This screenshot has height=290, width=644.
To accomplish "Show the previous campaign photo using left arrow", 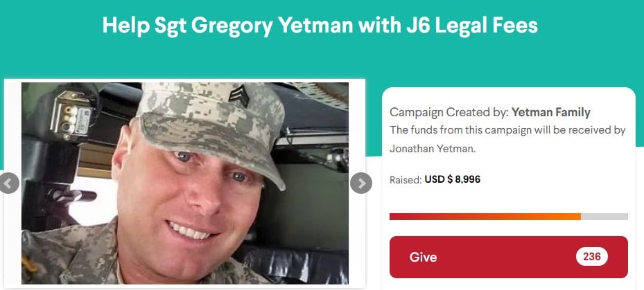I will pyautogui.click(x=8, y=183).
